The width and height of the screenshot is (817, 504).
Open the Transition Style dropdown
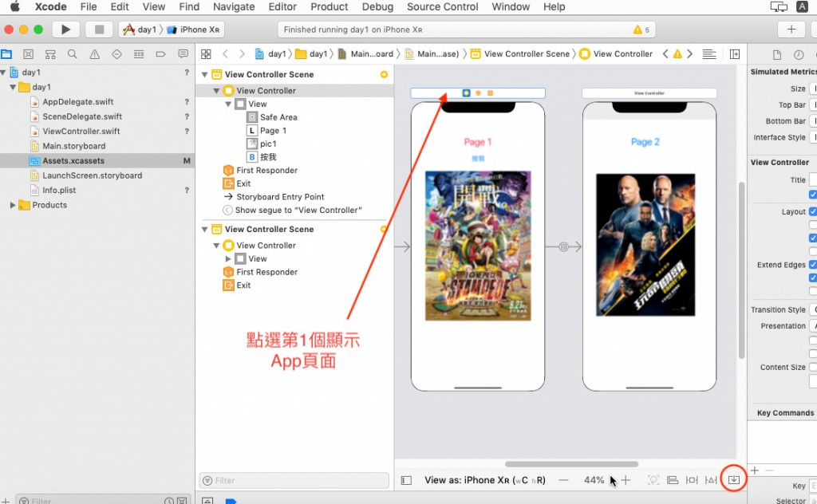813,309
